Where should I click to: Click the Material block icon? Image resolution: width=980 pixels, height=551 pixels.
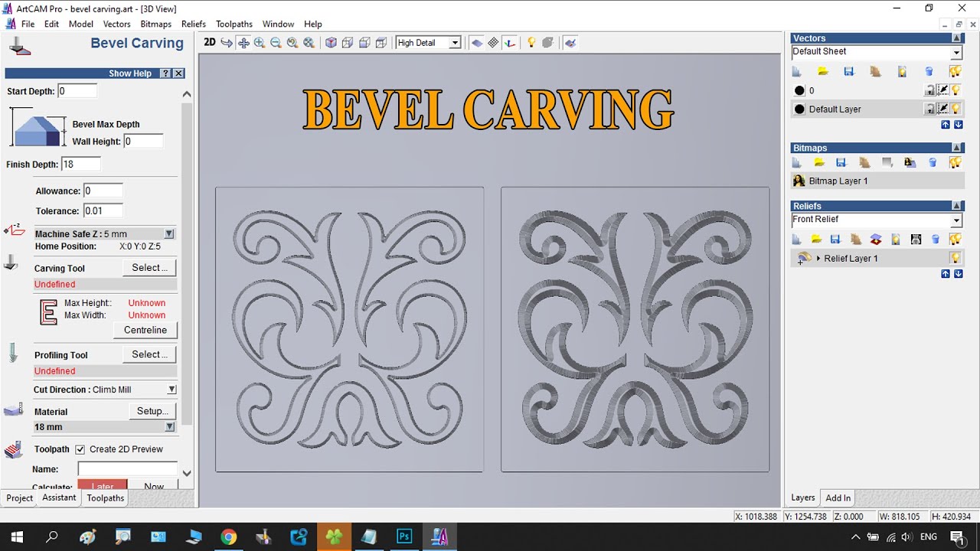[12, 411]
